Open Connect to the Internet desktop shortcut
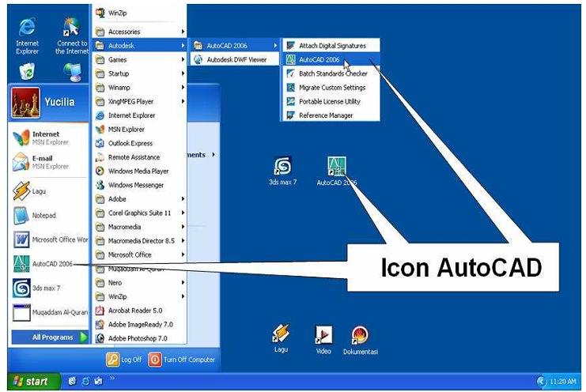 tap(72, 36)
